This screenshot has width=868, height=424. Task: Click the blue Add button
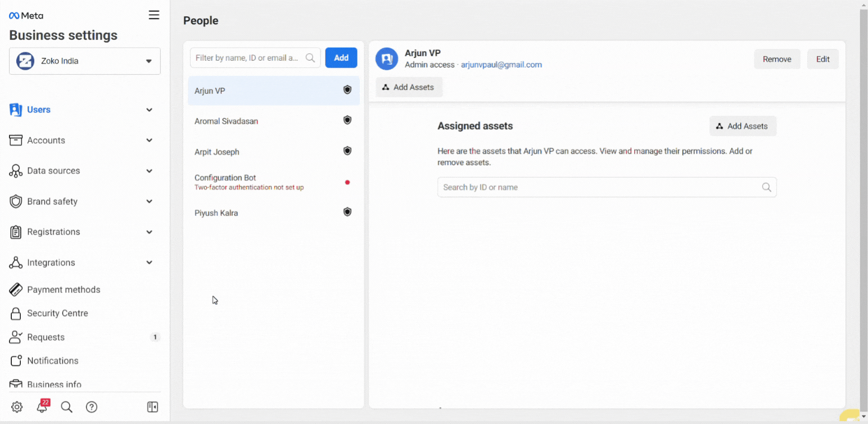pos(341,58)
